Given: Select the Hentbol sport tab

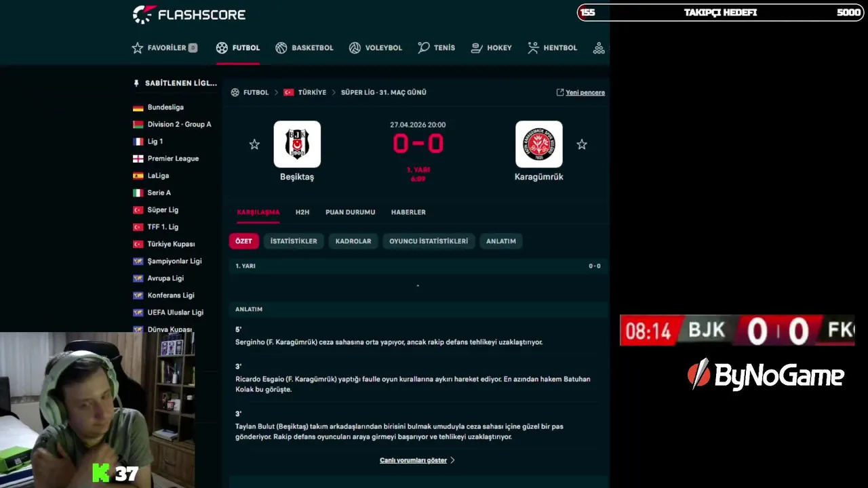Looking at the screenshot, I should click(x=553, y=48).
